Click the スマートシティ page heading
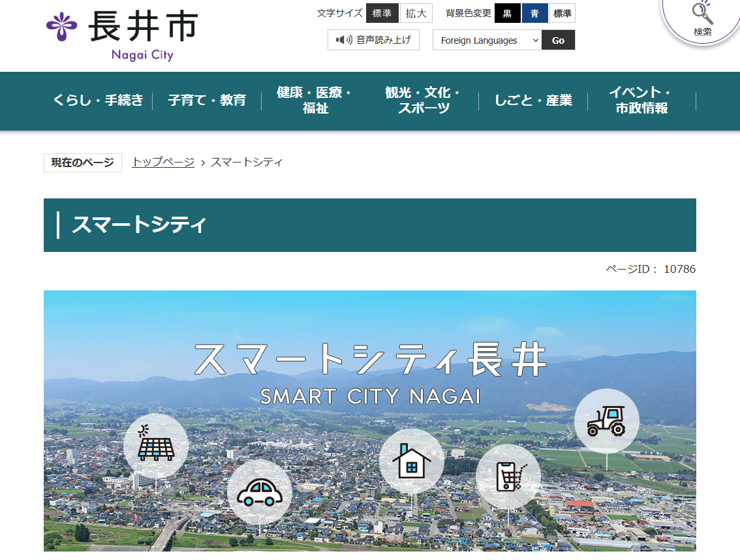Viewport: 740px width, 560px height. point(139,225)
